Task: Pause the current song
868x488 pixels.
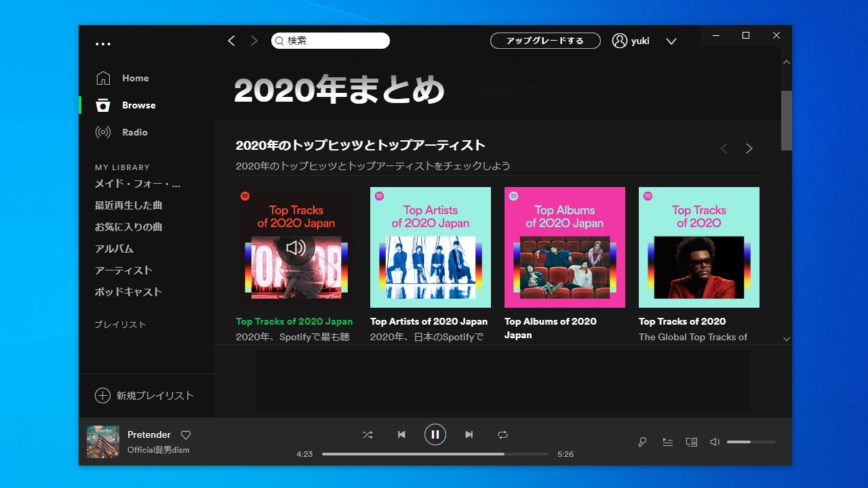Action: tap(435, 434)
